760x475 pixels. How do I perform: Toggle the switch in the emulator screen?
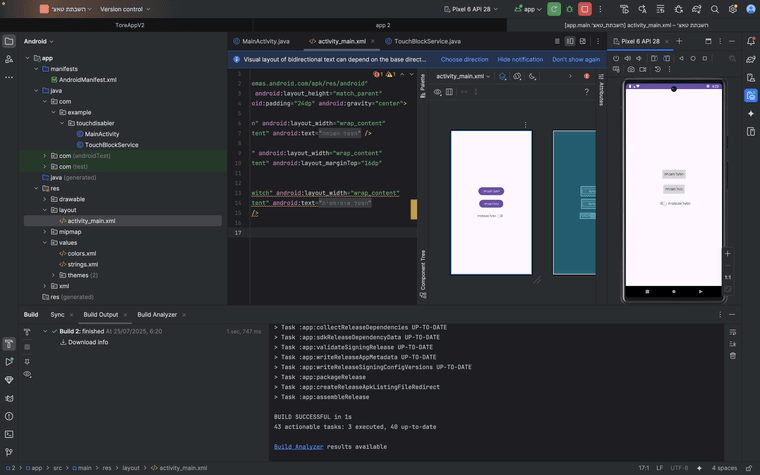[x=663, y=204]
